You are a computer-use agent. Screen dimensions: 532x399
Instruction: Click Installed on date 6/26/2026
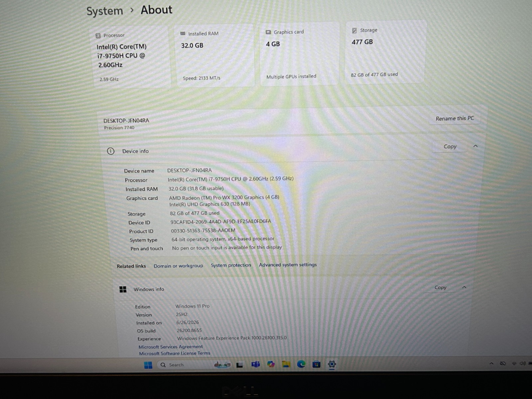pos(188,322)
